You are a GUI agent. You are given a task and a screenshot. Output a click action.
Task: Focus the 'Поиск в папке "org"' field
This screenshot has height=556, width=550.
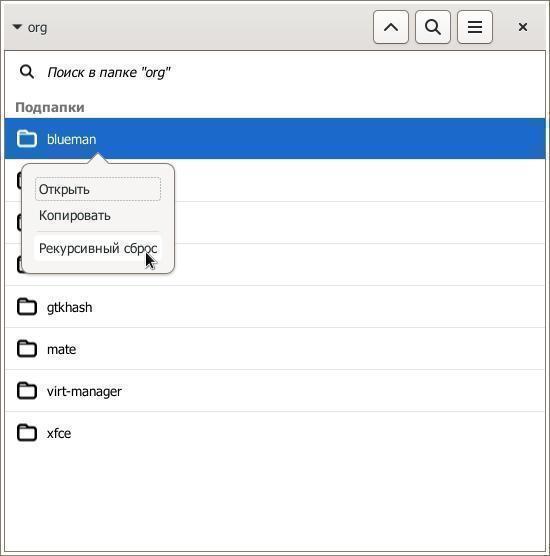click(275, 72)
